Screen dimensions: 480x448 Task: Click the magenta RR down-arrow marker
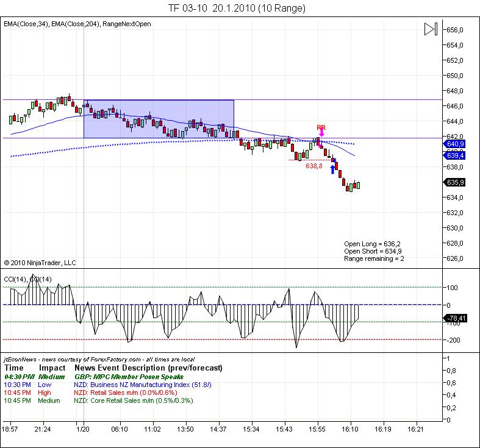pos(321,132)
